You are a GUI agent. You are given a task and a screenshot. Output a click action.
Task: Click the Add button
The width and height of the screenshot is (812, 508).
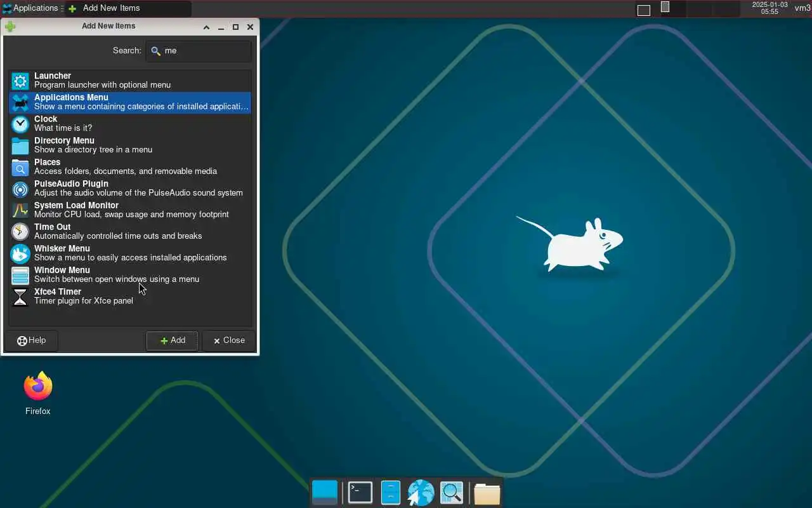[173, 340]
